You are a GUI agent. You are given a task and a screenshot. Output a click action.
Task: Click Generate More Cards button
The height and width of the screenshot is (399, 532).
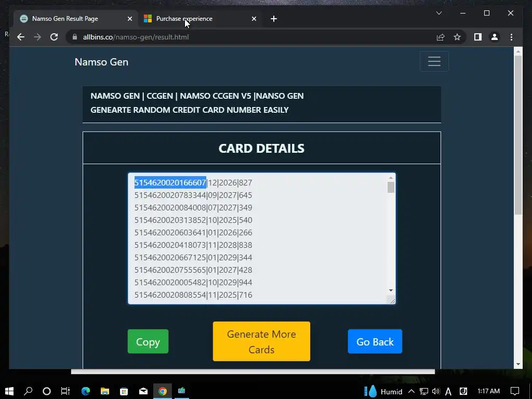[x=261, y=341]
